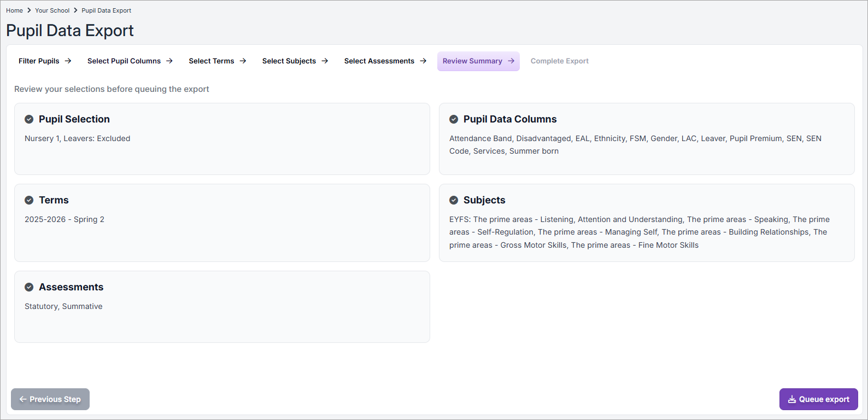Viewport: 868px width, 420px height.
Task: Click the Complete Export step
Action: pyautogui.click(x=559, y=61)
